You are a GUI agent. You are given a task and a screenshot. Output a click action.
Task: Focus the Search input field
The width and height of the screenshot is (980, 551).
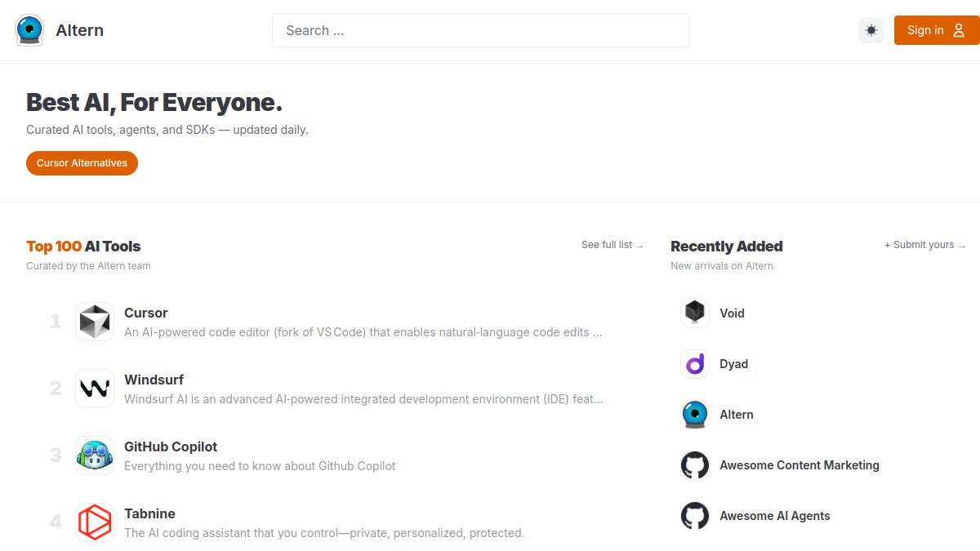[x=481, y=30]
